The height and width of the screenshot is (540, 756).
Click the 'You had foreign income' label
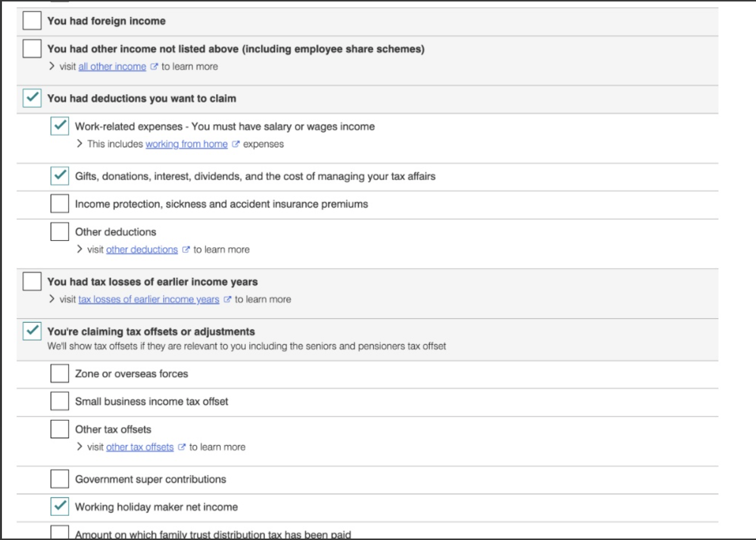[107, 21]
